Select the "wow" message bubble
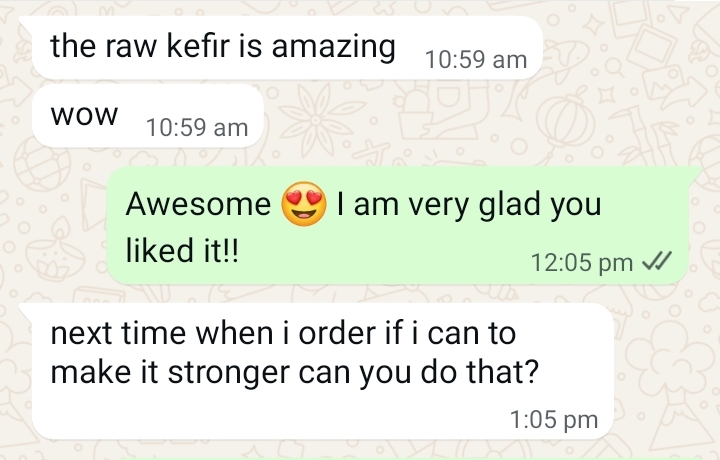Screen dimensions: 720x460 (x=84, y=114)
